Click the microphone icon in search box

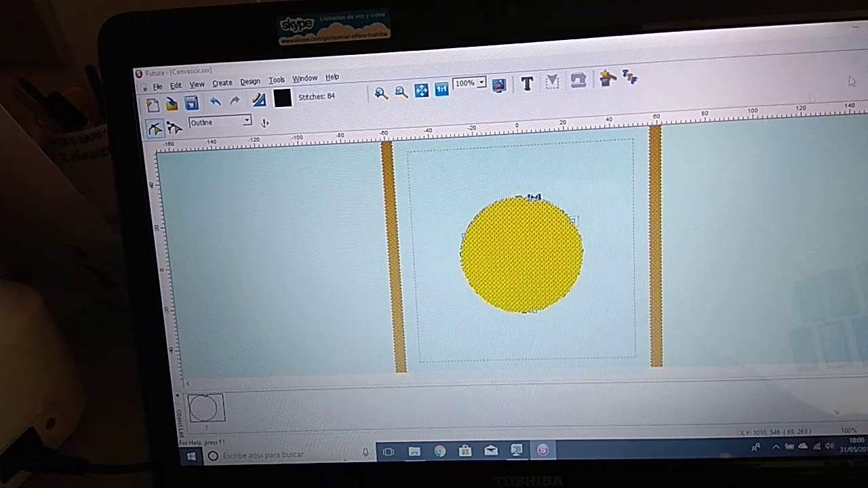click(366, 453)
